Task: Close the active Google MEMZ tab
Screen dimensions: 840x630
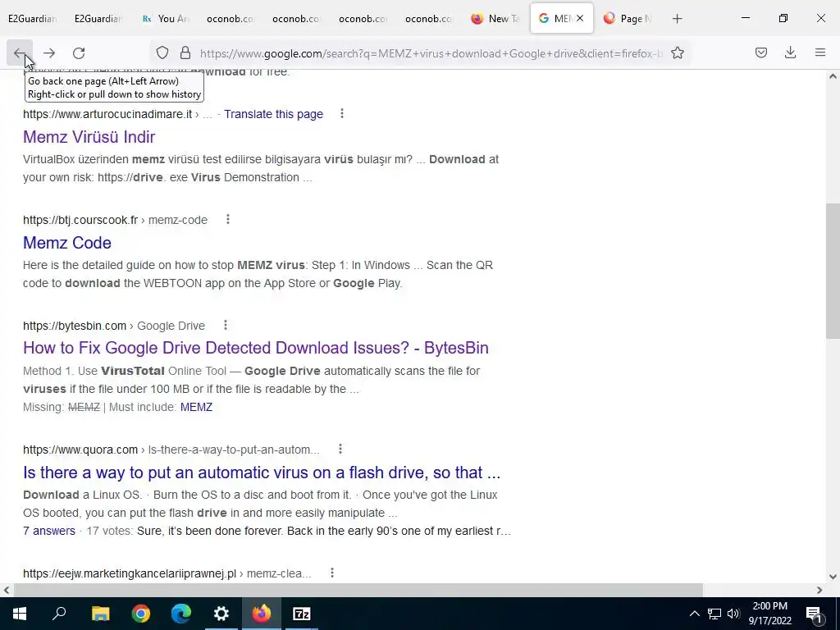Action: (580, 18)
